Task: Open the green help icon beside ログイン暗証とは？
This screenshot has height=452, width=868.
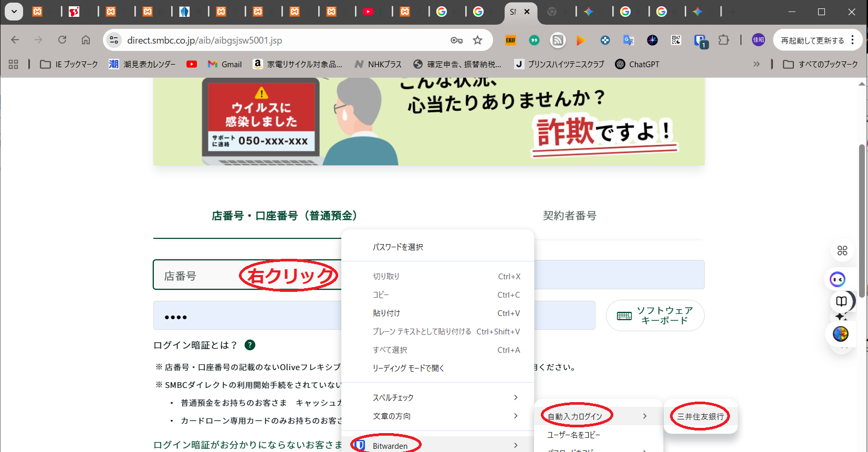Action: [x=250, y=345]
